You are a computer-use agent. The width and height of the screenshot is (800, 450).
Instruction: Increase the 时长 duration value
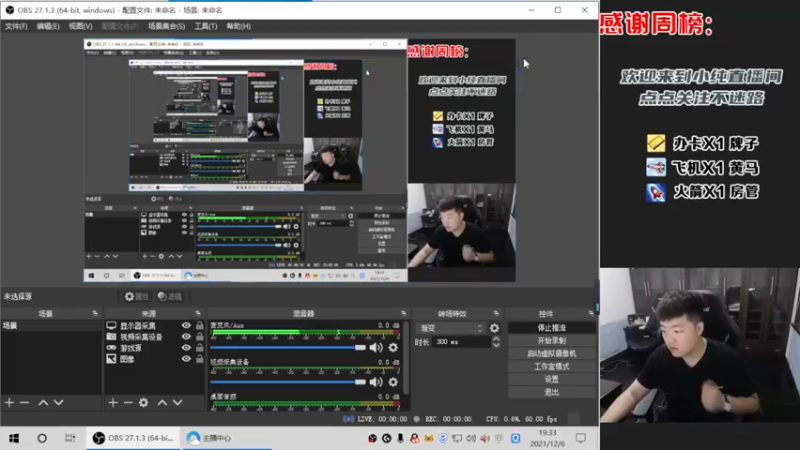496,339
